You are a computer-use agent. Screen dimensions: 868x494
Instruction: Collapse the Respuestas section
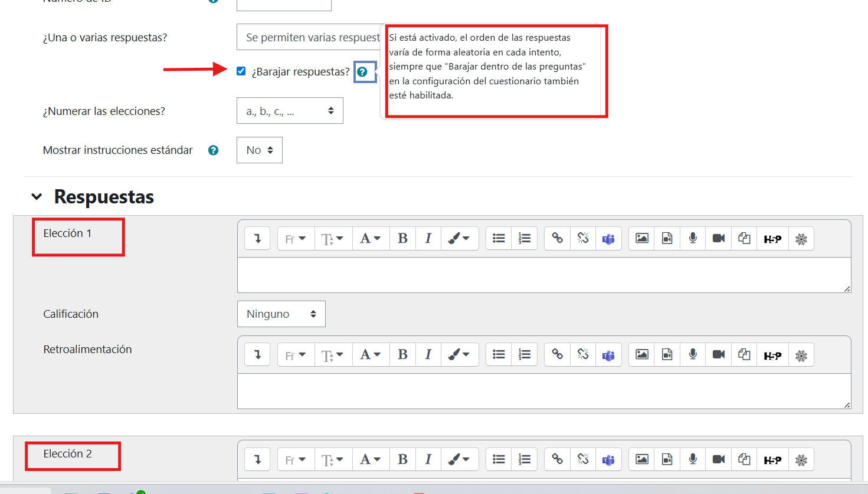click(x=37, y=197)
